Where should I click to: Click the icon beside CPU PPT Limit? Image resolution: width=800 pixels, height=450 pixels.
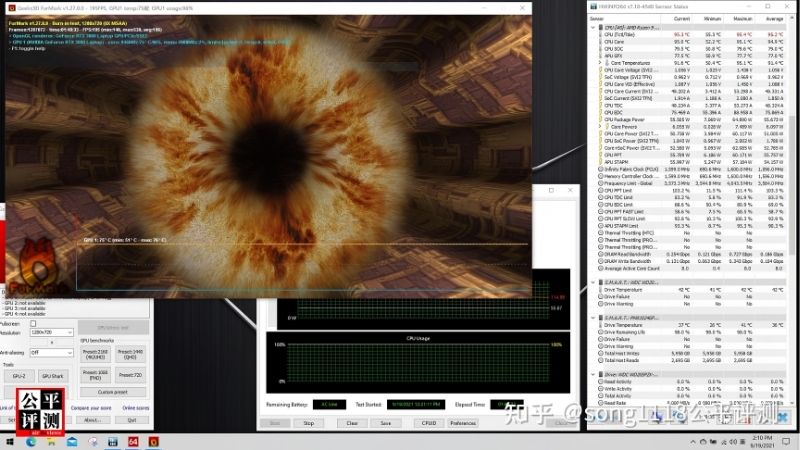601,190
